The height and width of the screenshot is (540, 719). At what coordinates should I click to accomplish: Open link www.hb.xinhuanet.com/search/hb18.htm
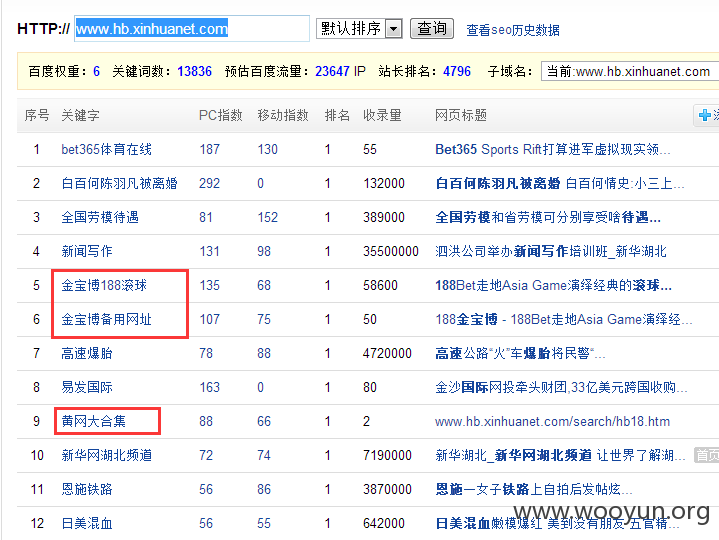click(553, 421)
